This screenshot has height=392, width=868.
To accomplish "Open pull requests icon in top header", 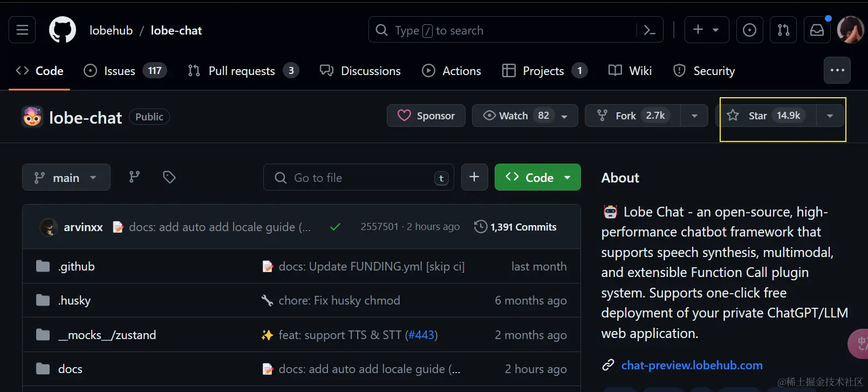I will [783, 30].
